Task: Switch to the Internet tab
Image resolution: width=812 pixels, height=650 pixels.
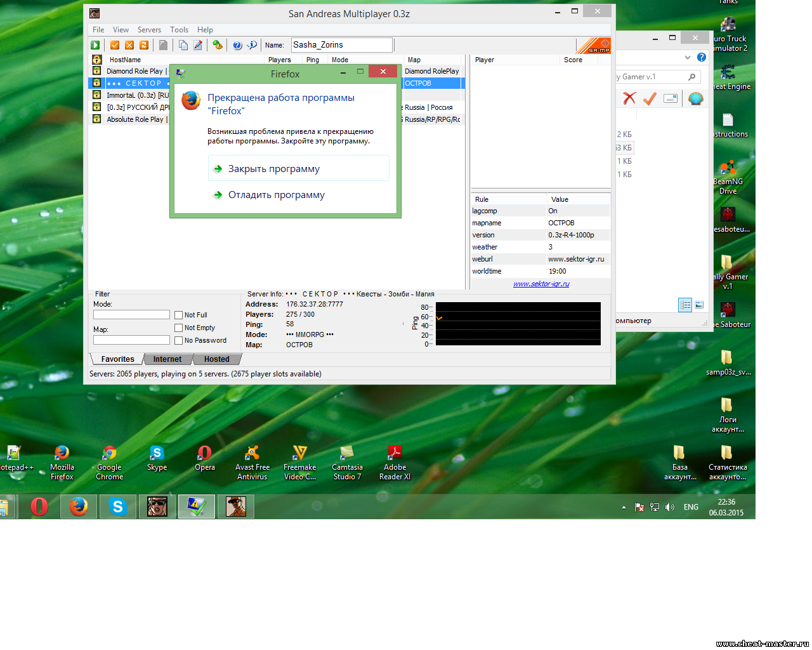Action: (167, 359)
